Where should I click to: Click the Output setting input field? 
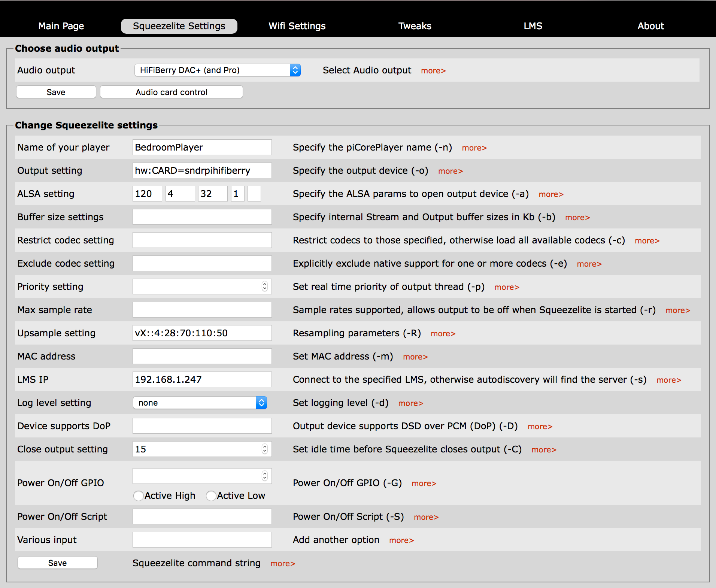tap(202, 170)
